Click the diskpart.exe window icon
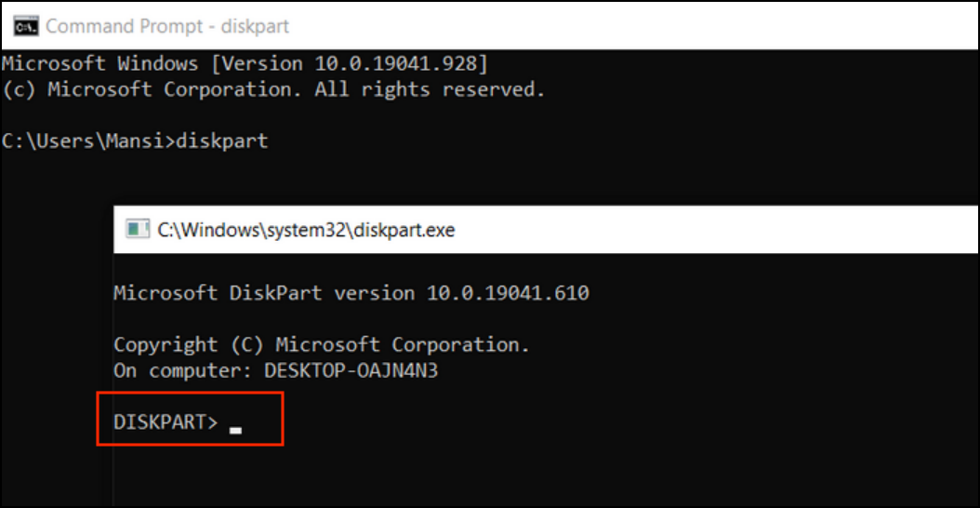Image resolution: width=980 pixels, height=508 pixels. [138, 229]
